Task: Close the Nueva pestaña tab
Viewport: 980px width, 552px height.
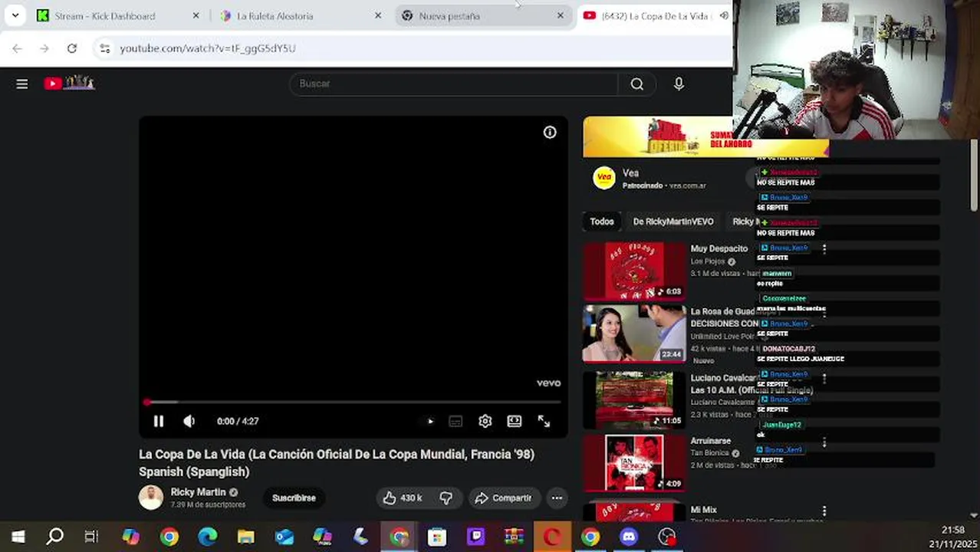Action: click(560, 15)
